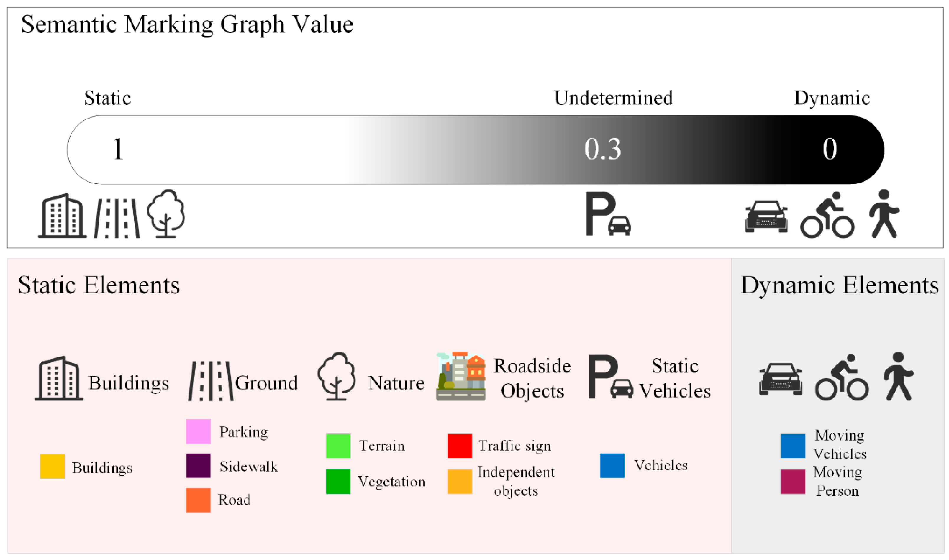Select the pink Parking color swatch
The width and height of the screenshot is (949, 560).
click(198, 431)
